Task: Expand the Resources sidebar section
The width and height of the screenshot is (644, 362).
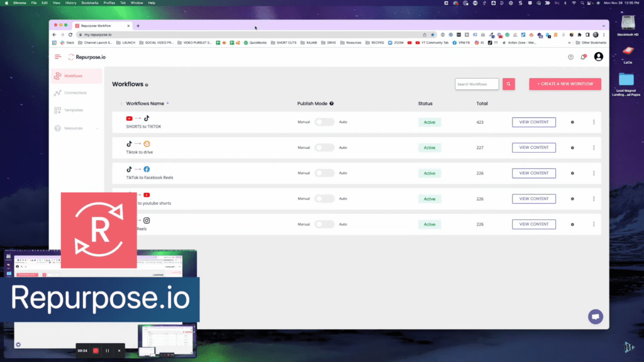Action: click(x=77, y=128)
